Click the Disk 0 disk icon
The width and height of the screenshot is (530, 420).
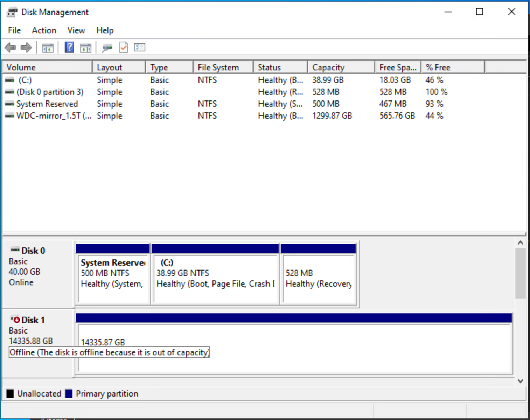pos(15,250)
